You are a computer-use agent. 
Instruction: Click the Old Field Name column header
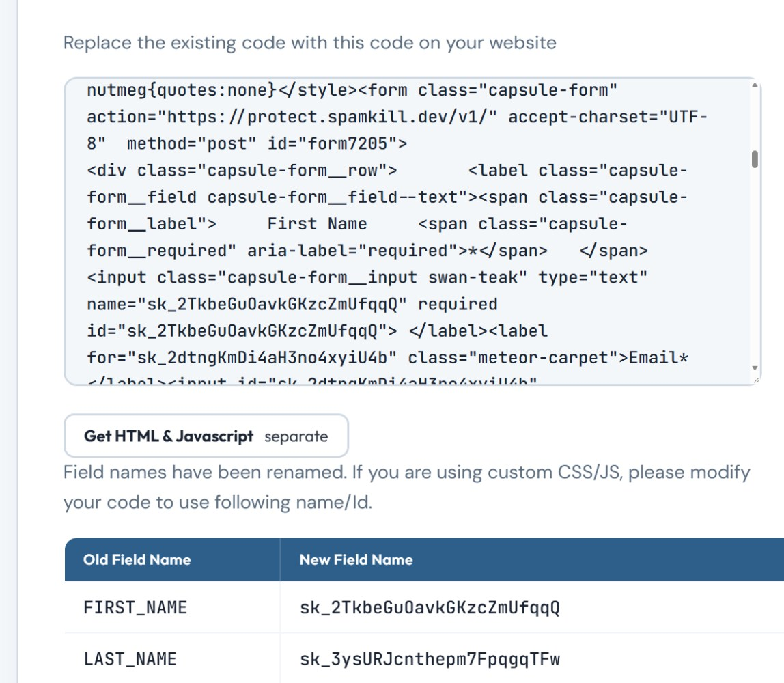172,559
